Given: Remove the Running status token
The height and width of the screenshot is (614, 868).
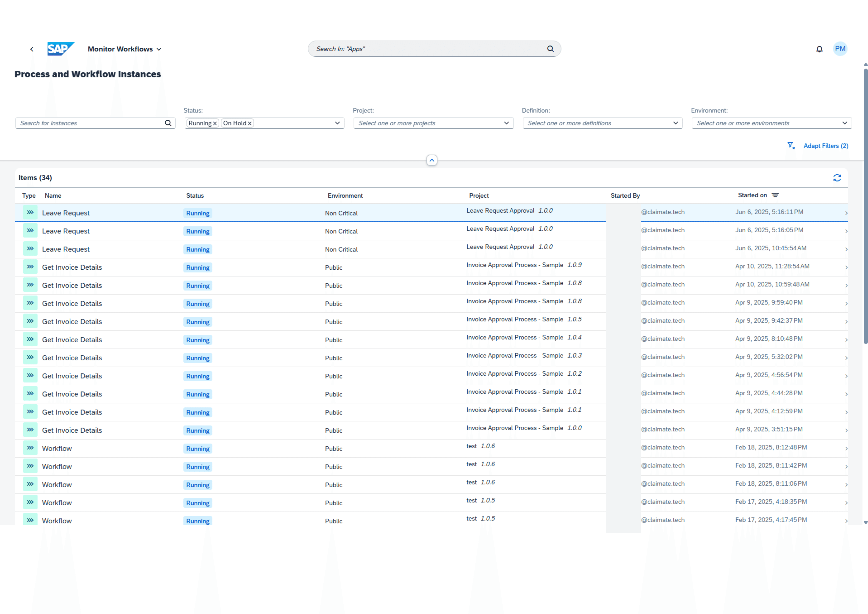Looking at the screenshot, I should pos(215,123).
